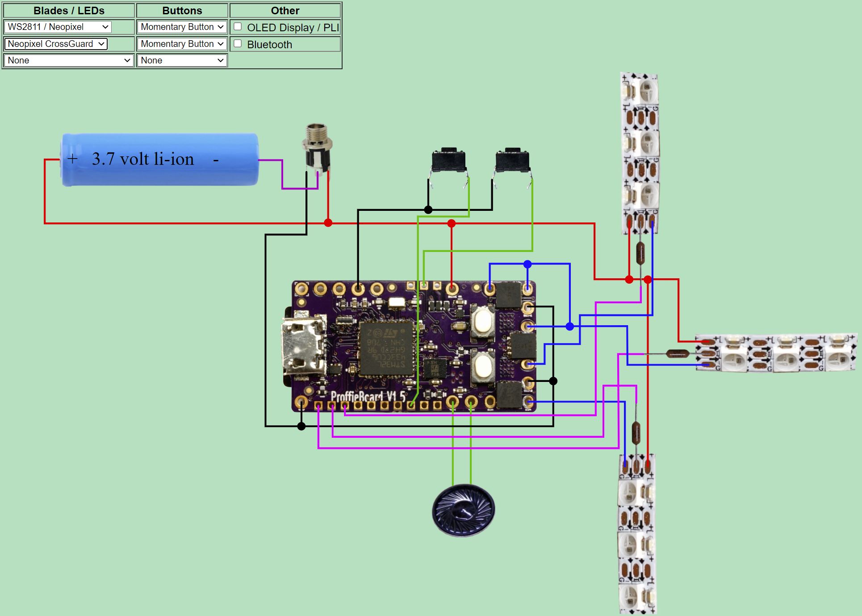Toggle the Bluetooth checkbox
The width and height of the screenshot is (862, 616).
[x=238, y=44]
